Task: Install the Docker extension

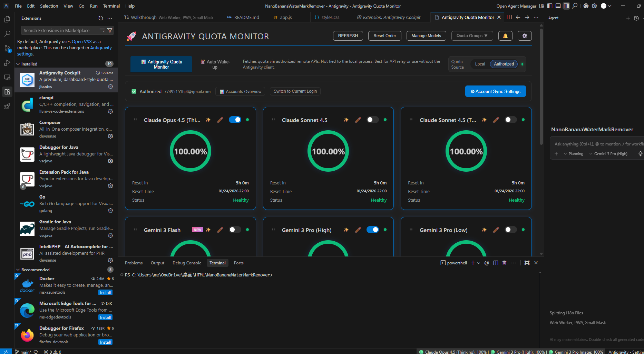Action: click(x=105, y=292)
